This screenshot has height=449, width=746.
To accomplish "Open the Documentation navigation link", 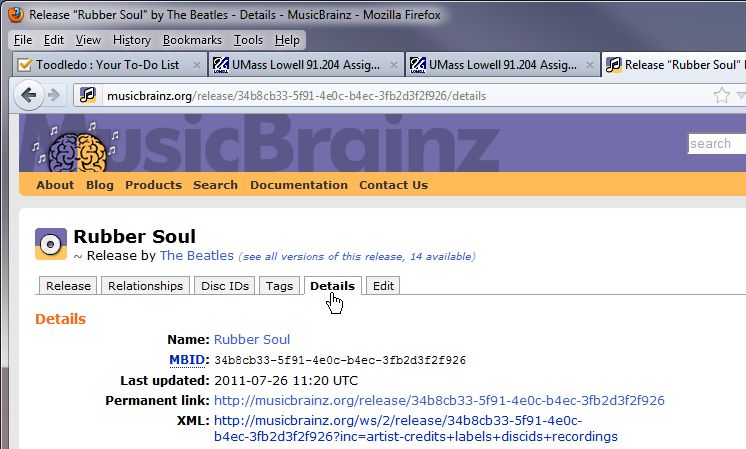I will coord(299,185).
